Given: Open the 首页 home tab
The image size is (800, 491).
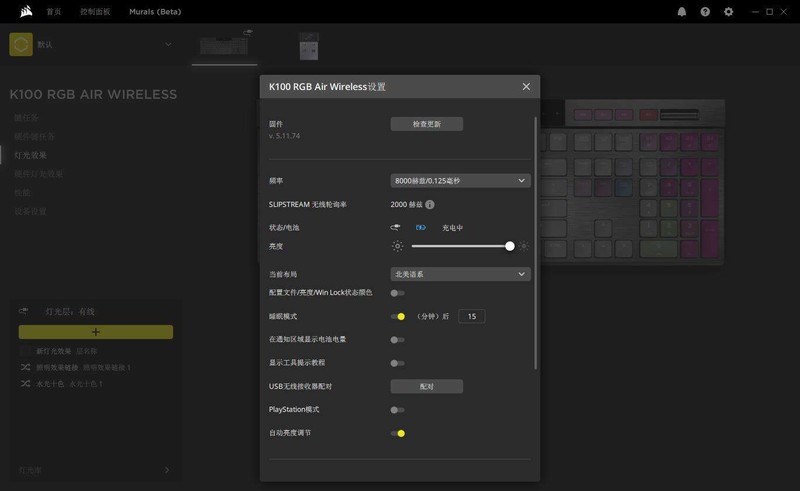Looking at the screenshot, I should point(54,12).
